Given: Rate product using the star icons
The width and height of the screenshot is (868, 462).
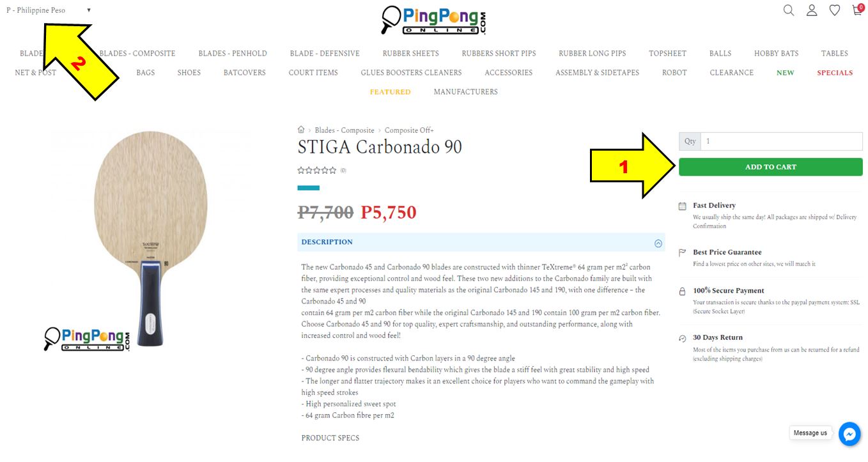Looking at the screenshot, I should pos(317,171).
